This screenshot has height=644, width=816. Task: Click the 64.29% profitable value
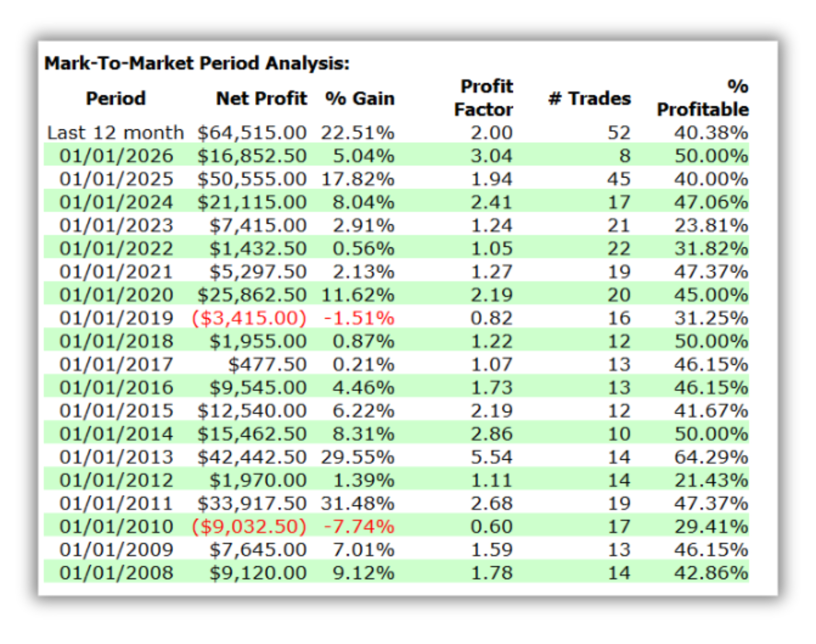click(711, 457)
